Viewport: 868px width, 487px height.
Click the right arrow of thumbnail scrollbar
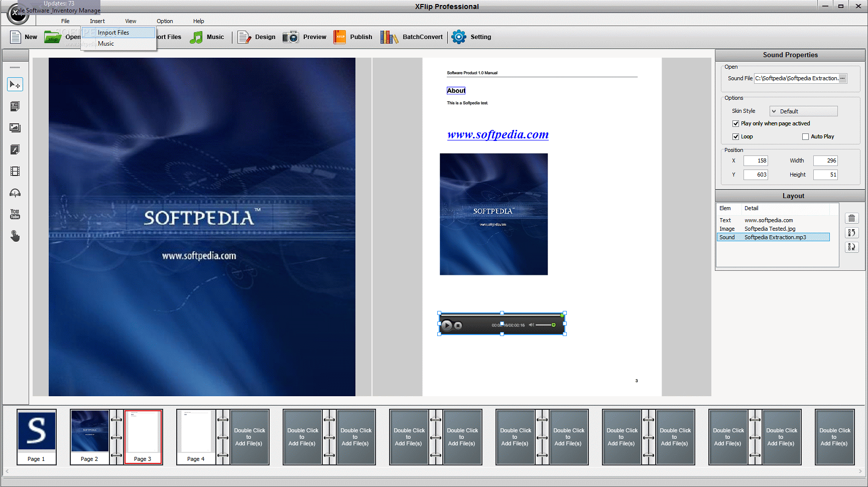point(860,471)
